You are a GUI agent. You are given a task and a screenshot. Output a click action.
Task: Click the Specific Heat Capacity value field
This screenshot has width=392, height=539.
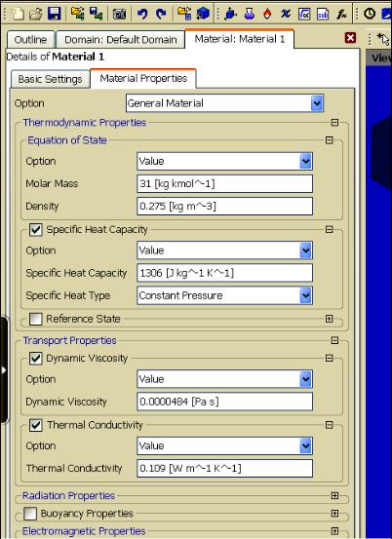coord(225,273)
